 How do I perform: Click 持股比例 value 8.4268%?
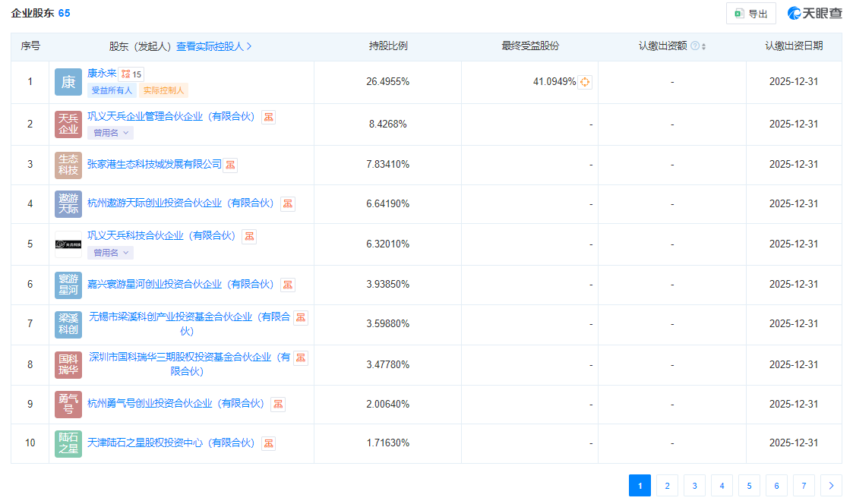click(x=387, y=124)
